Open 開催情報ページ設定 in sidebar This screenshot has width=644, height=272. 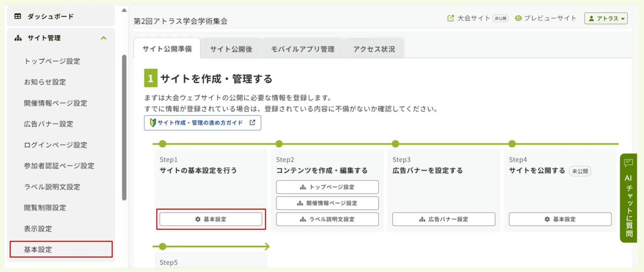55,103
